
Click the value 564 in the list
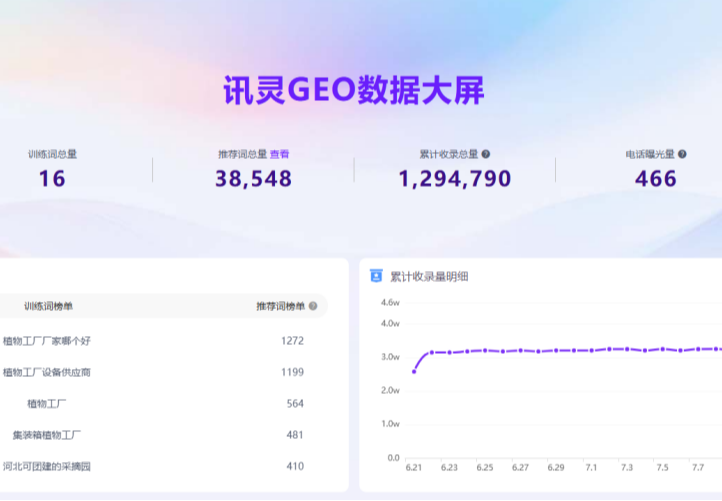coord(295,404)
